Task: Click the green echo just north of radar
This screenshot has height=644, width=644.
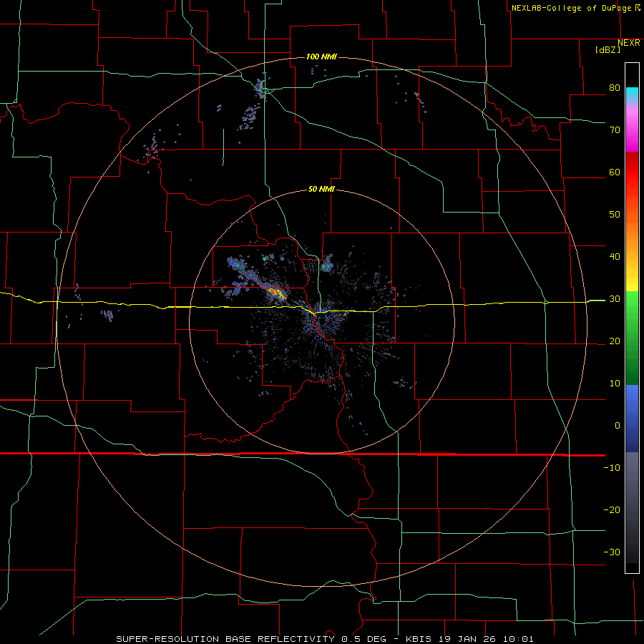Action: pyautogui.click(x=327, y=267)
